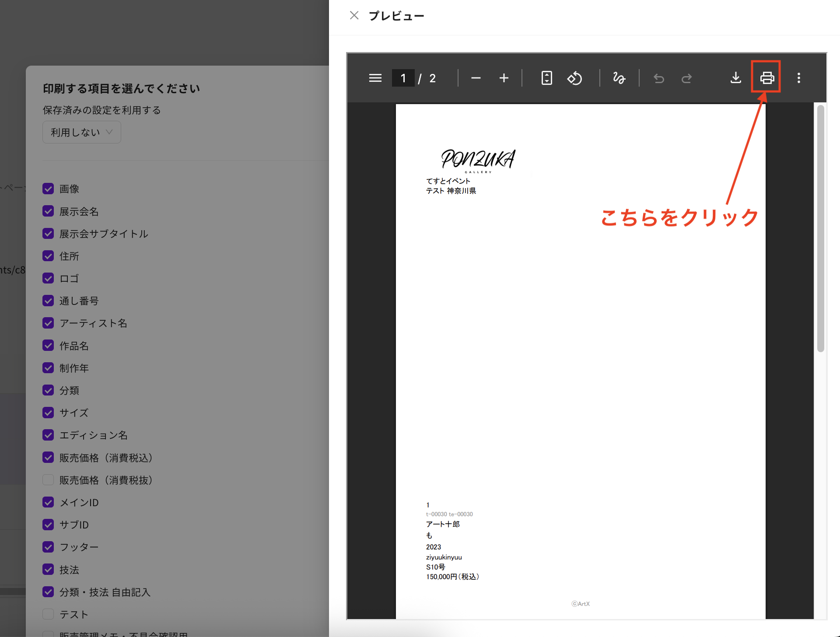The height and width of the screenshot is (637, 840).
Task: Click the page number input field
Action: click(x=403, y=78)
